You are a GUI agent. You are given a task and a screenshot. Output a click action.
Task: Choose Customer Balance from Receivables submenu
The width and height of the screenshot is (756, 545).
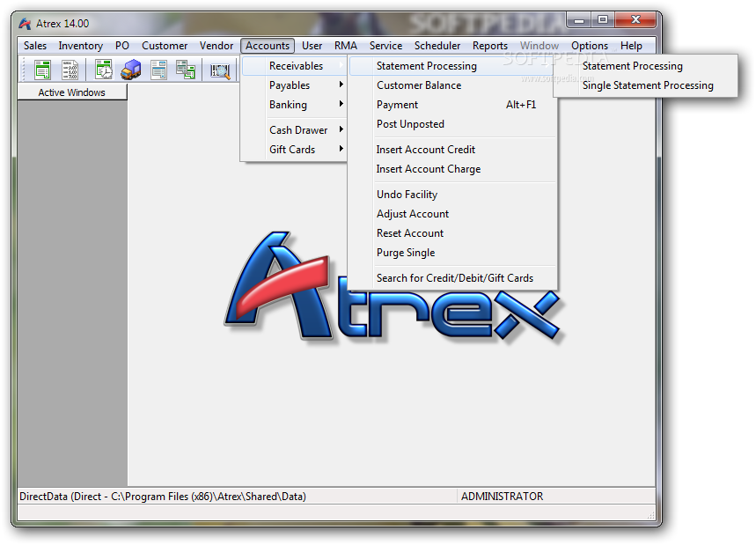(452, 85)
